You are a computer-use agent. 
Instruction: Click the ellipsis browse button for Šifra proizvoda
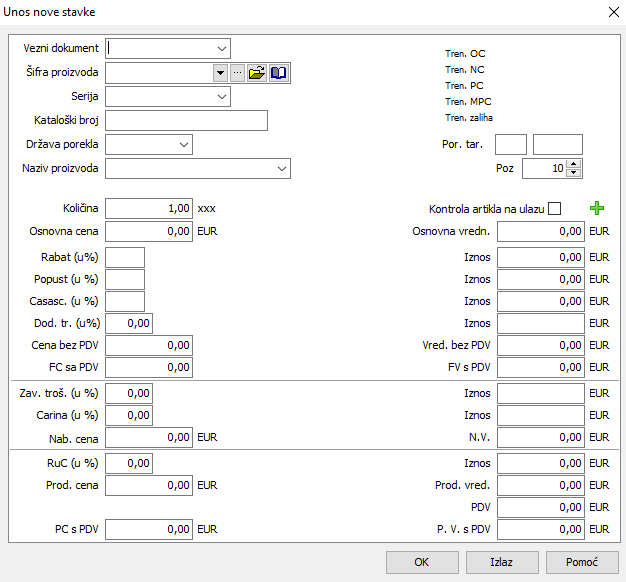(x=237, y=73)
